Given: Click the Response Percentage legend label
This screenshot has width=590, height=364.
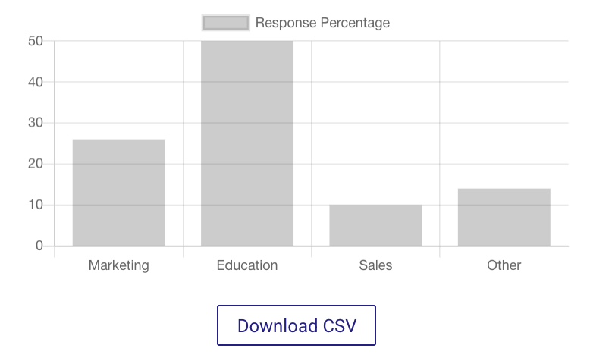Looking at the screenshot, I should click(322, 23).
